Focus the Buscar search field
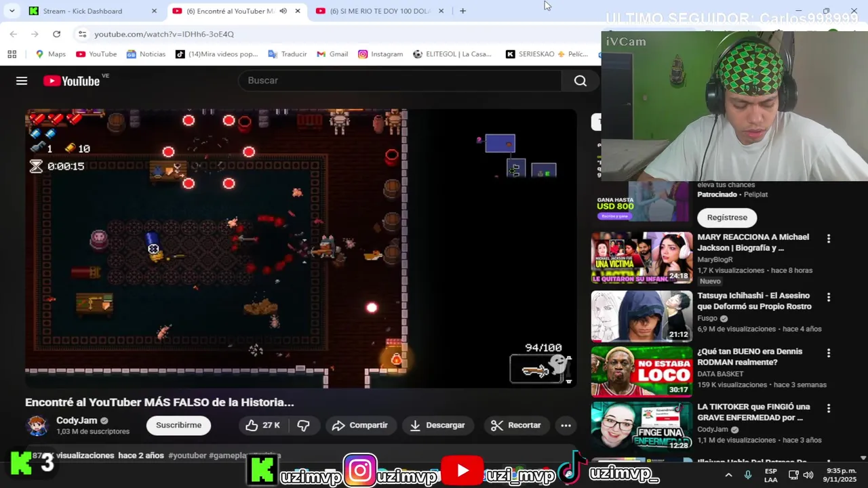The image size is (868, 488). [x=400, y=81]
